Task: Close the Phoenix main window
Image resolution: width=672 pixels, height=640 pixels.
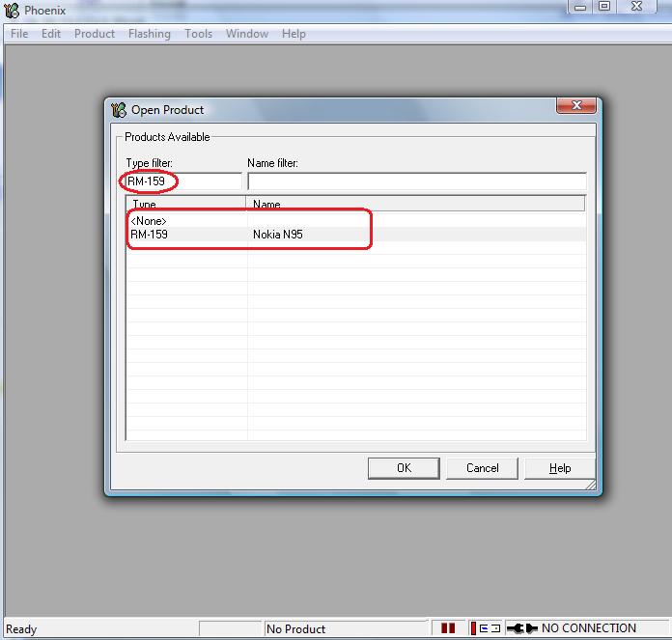Action: coord(637,7)
